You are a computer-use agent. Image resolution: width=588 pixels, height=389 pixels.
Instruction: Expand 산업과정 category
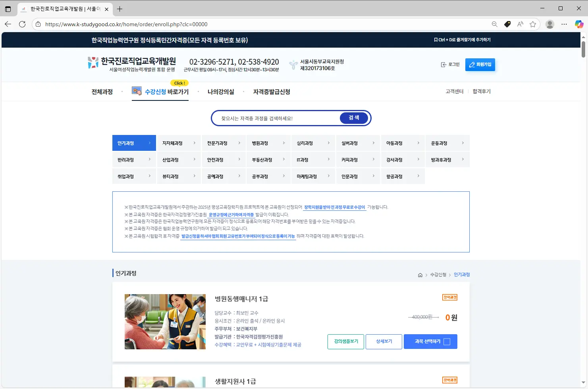click(179, 160)
